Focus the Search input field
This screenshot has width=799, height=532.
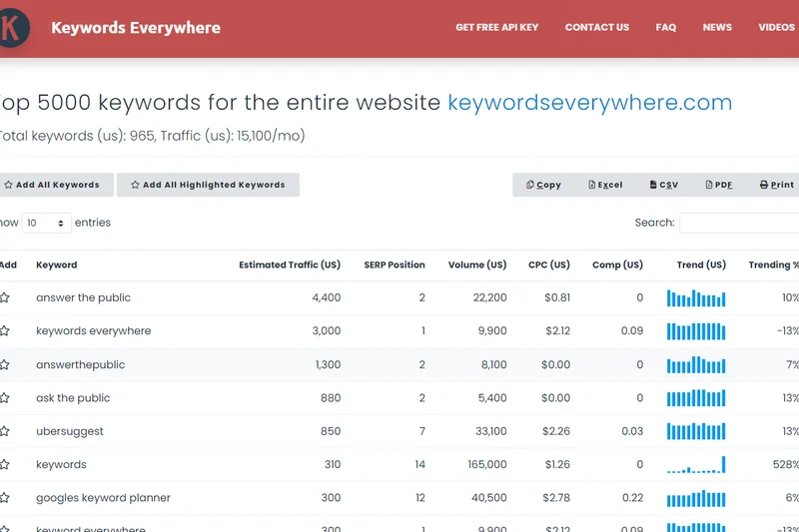[x=739, y=223]
